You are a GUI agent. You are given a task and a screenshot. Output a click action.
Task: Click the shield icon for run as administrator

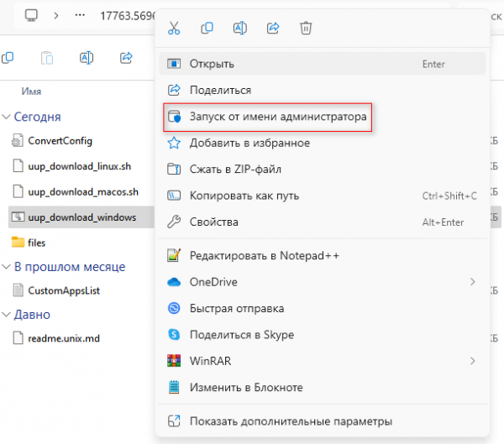(175, 117)
